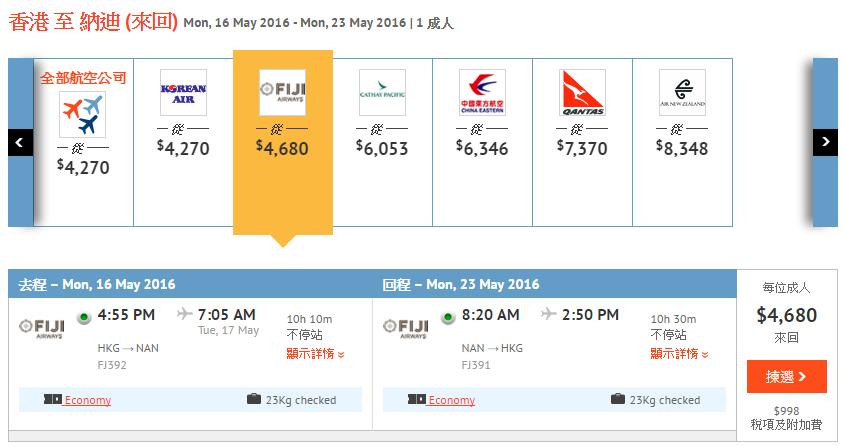Pick the China Eastern airline logo
Viewport: 844px width, 447px height.
point(482,92)
